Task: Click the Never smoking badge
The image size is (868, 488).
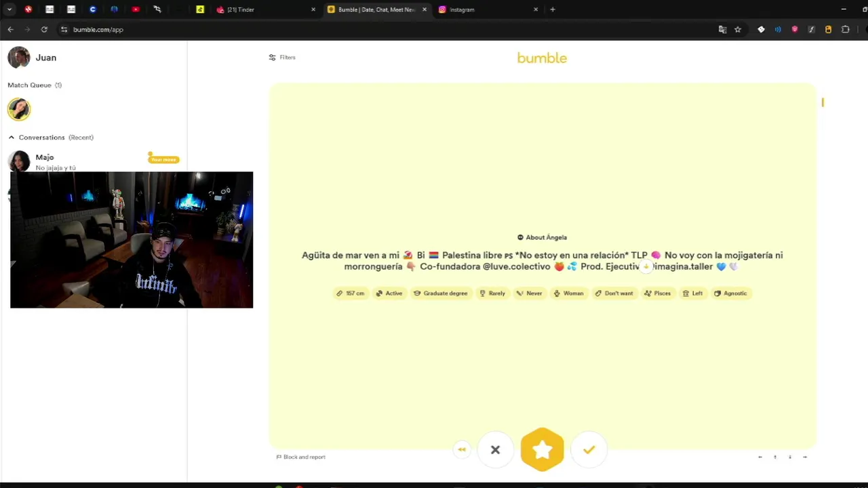Action: [x=530, y=293]
